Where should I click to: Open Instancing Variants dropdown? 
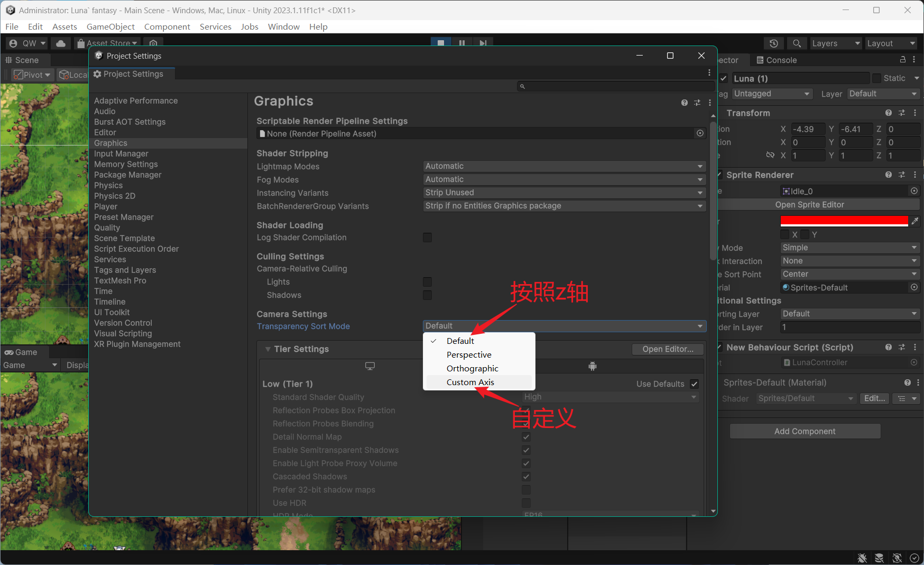[x=565, y=193]
